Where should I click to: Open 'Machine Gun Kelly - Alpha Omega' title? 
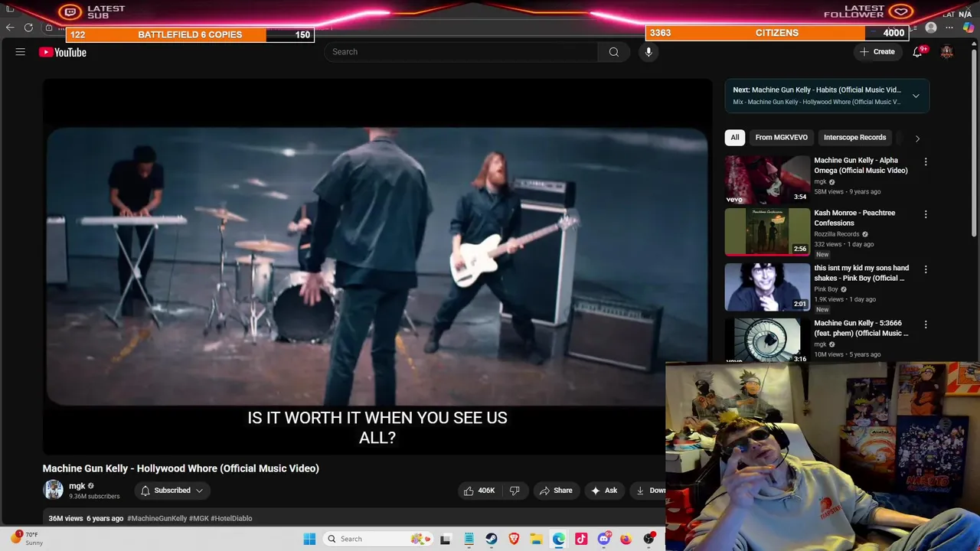[861, 165]
